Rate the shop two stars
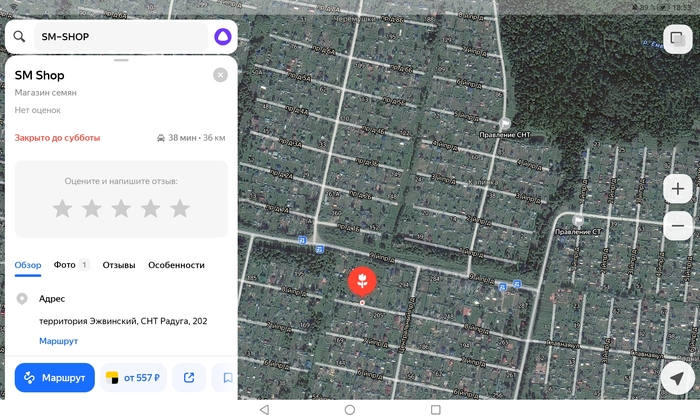This screenshot has height=420, width=700. (92, 208)
